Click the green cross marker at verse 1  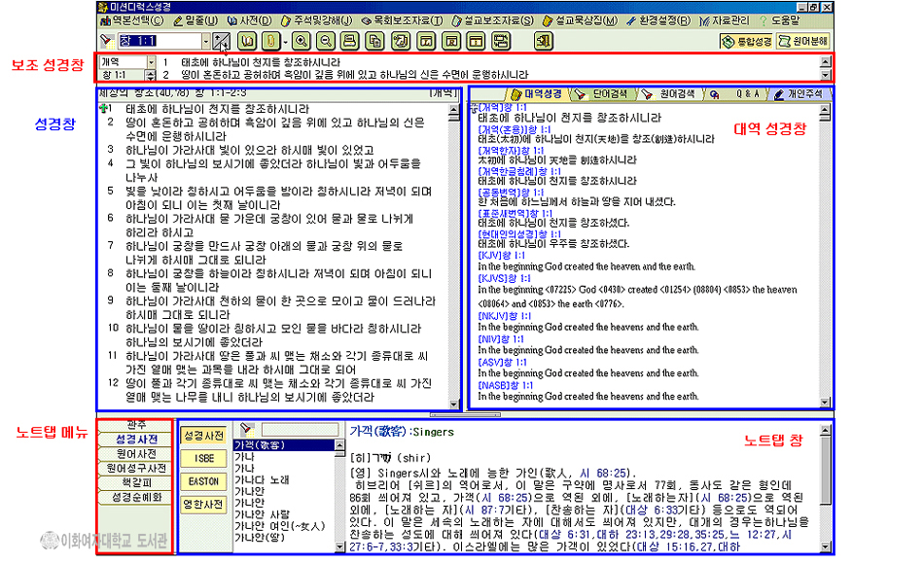(x=104, y=108)
